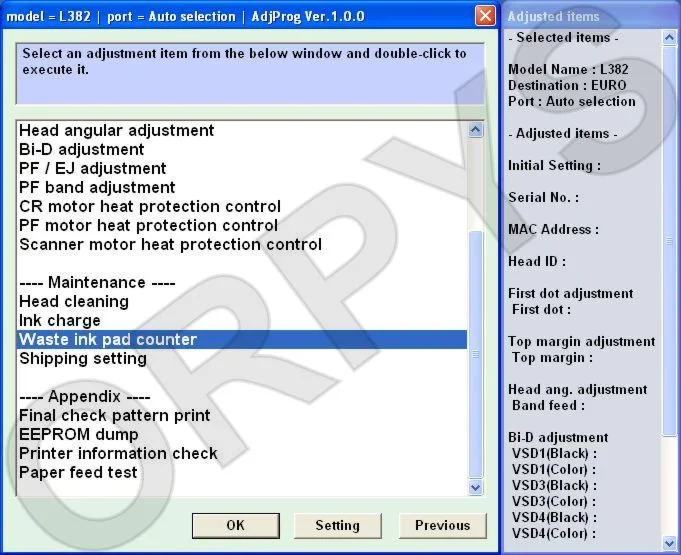Click First dot adjustment label
Screen dimensions: 681x555
click(x=571, y=294)
